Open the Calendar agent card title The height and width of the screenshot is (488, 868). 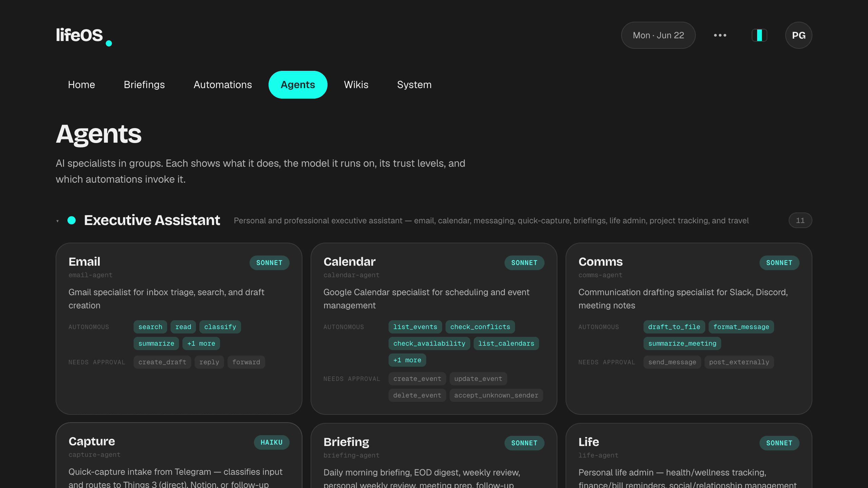click(x=350, y=262)
